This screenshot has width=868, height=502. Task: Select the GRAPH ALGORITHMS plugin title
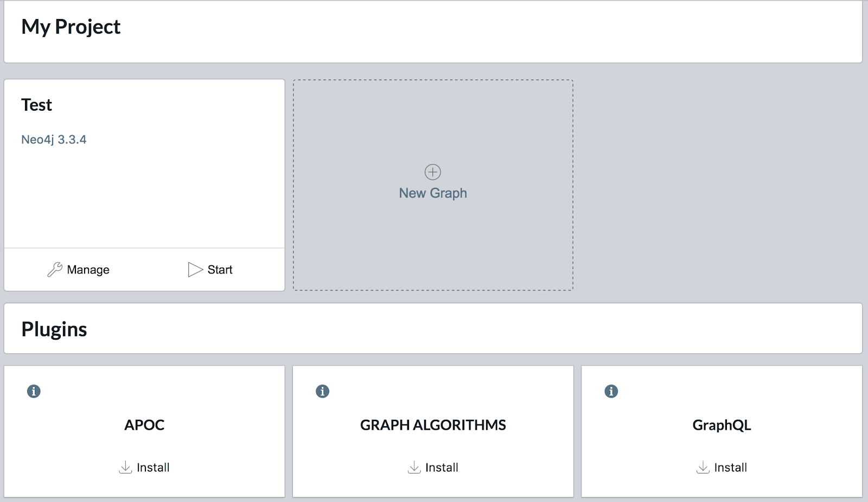432,425
